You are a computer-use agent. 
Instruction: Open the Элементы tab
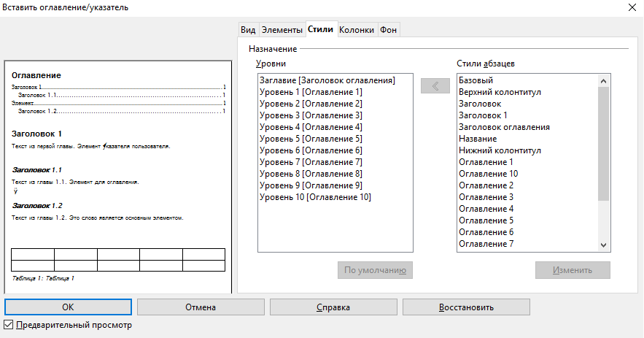coord(282,30)
